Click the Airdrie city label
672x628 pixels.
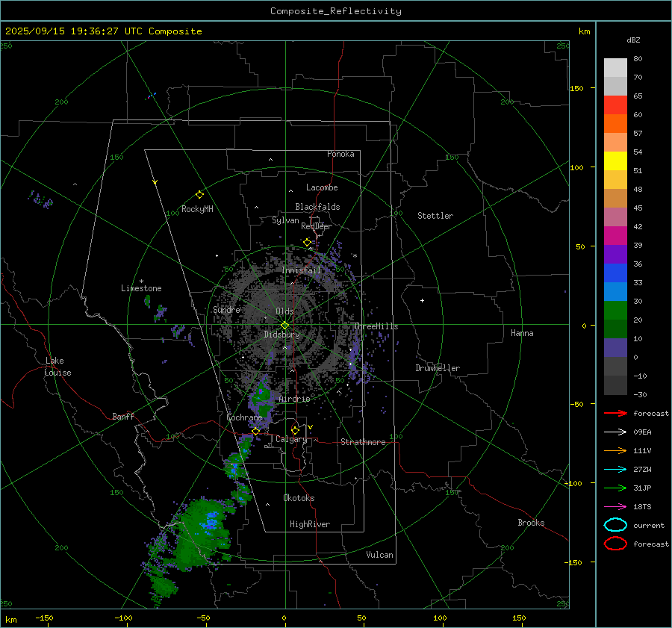pyautogui.click(x=294, y=399)
